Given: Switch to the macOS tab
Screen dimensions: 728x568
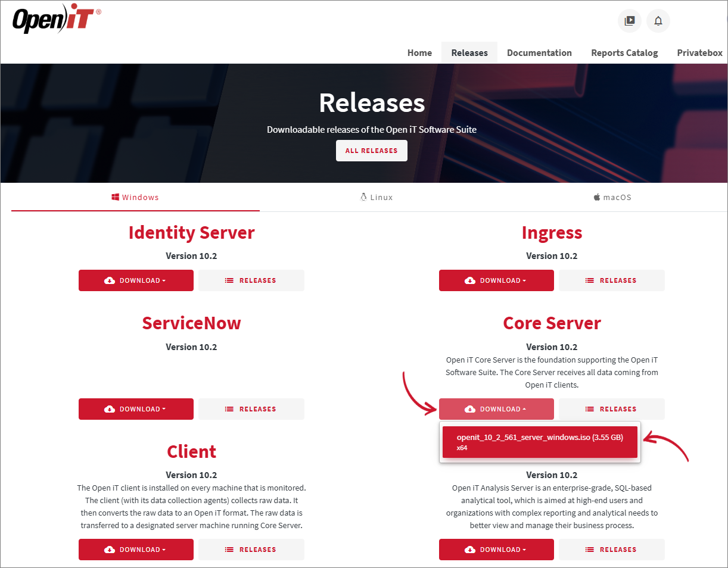Looking at the screenshot, I should 612,197.
